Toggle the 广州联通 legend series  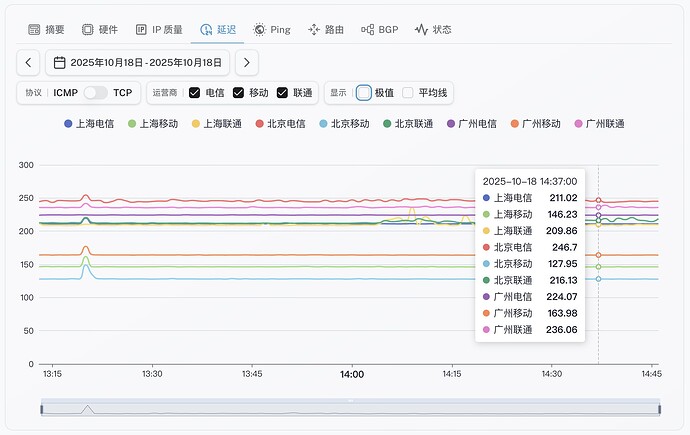click(x=599, y=124)
